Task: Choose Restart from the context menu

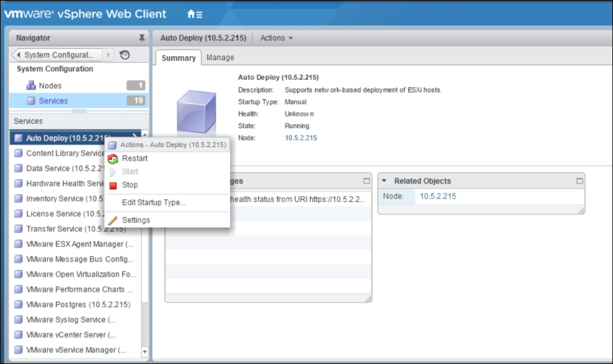Action: [x=168, y=158]
